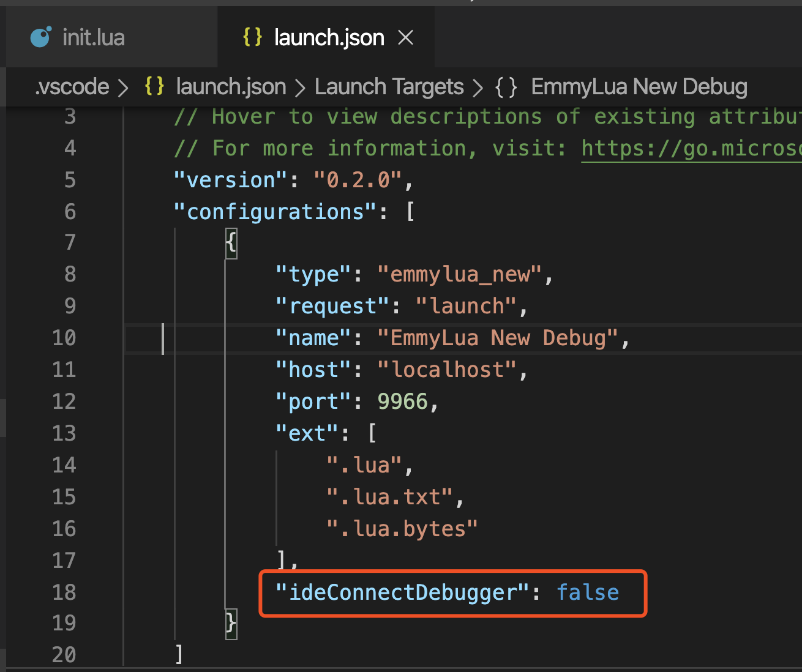802x672 pixels.
Task: Click the ".lua.bytes" entry
Action: [x=402, y=529]
